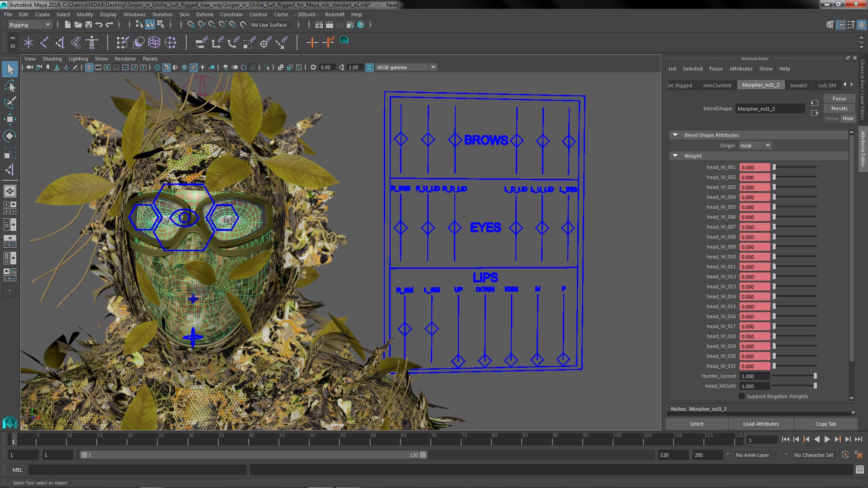
Task: Switch to the tweak3 tab
Action: [x=798, y=85]
